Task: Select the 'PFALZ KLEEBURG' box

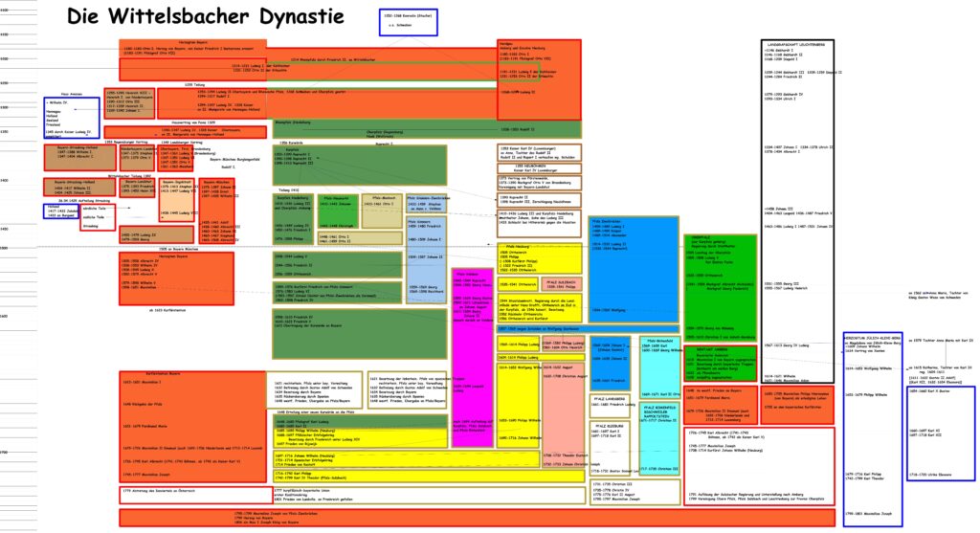Action: (x=610, y=448)
